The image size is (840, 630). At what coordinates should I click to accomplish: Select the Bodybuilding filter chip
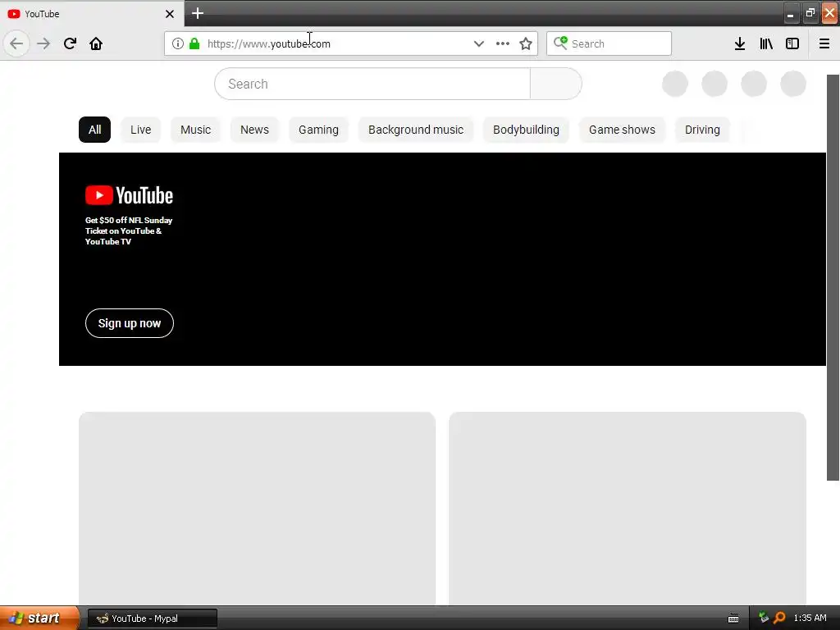(x=526, y=130)
